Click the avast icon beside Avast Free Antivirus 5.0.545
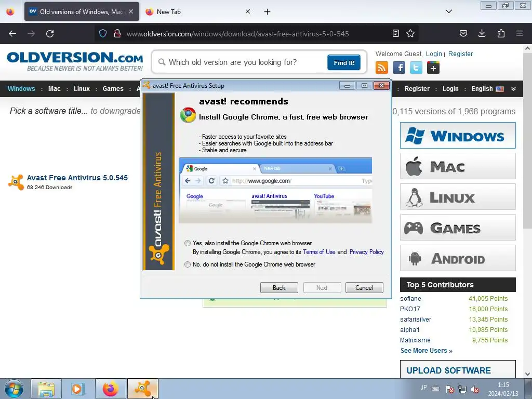Viewport: 532px width, 399px height. [16, 182]
